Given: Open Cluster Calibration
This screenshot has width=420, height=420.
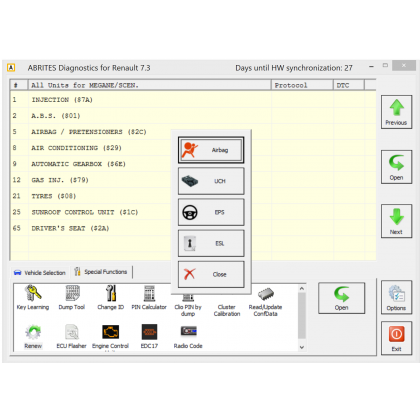Looking at the screenshot, I should (x=227, y=310).
